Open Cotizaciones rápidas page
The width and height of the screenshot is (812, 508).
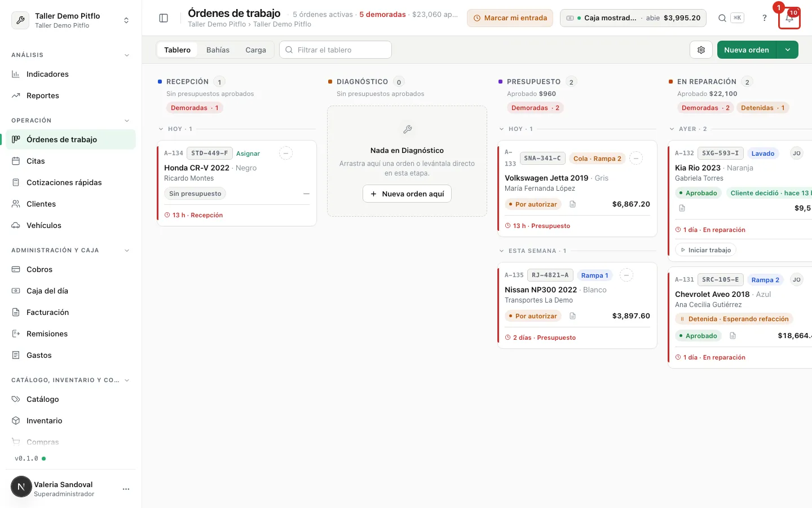click(70, 182)
